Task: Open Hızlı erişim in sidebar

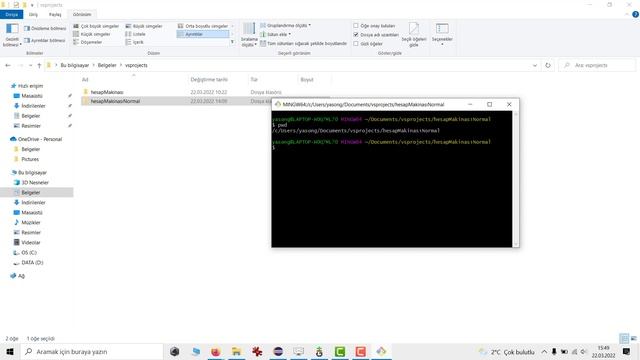Action: point(30,86)
